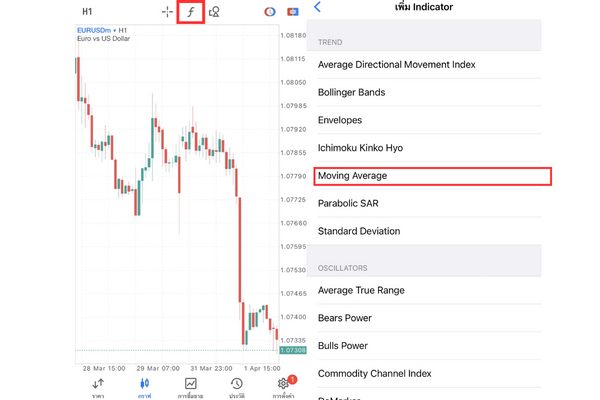
Task: Expand the EURUSDm symbol dropdown
Action: [105, 30]
